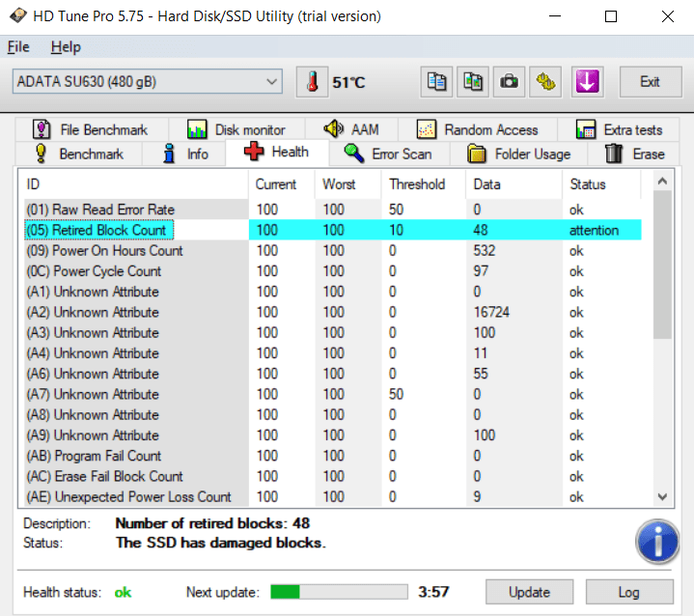Screen dimensions: 694x616
Task: Select the (AE) Unexpected Power Loss Count row
Action: 332,496
